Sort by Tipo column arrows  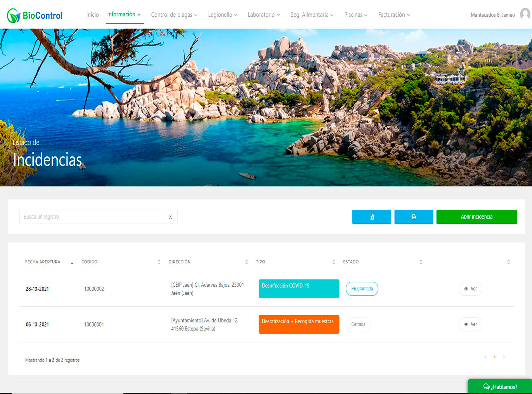(334, 262)
